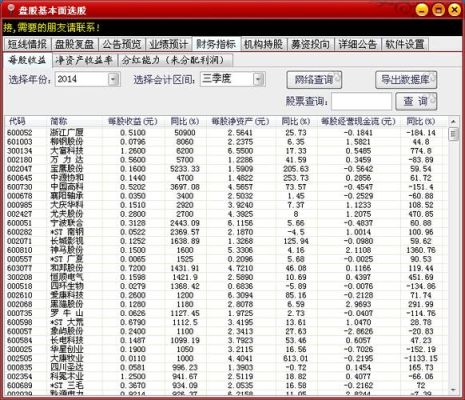Viewport: 465px width, 400px height.
Task: Maximize the 盘股基本面选股 window
Action: click(x=438, y=10)
